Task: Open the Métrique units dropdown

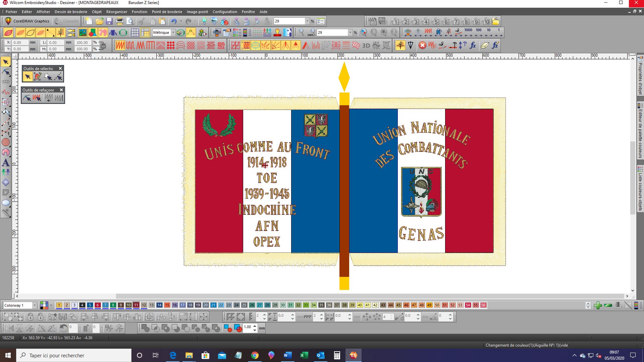Action: click(x=173, y=33)
